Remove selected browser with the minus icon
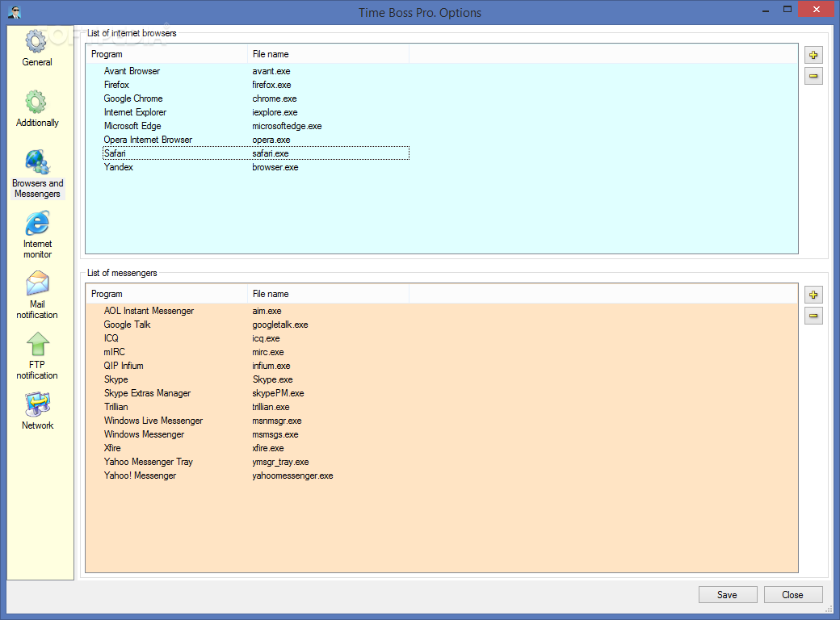The height and width of the screenshot is (620, 840). 813,76
